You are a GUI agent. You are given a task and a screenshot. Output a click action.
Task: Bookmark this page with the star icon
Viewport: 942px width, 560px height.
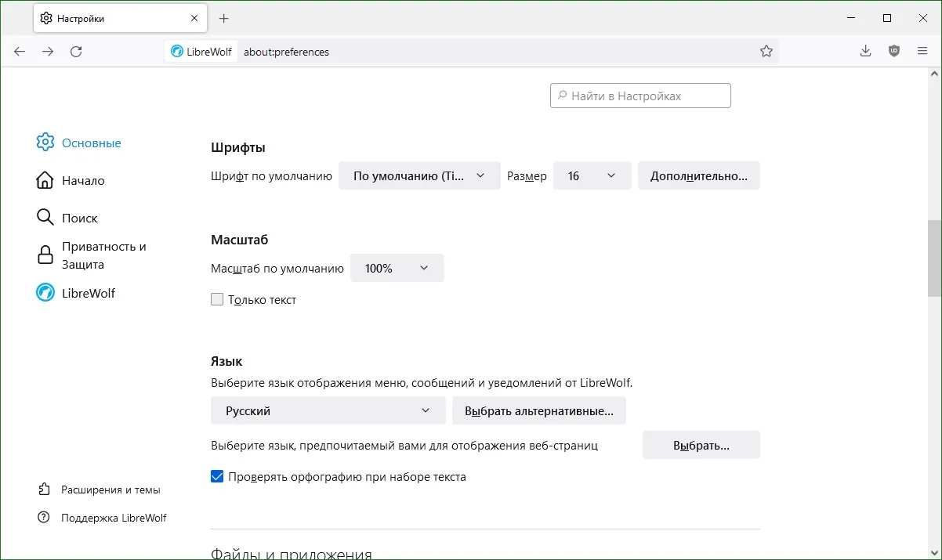click(x=766, y=52)
